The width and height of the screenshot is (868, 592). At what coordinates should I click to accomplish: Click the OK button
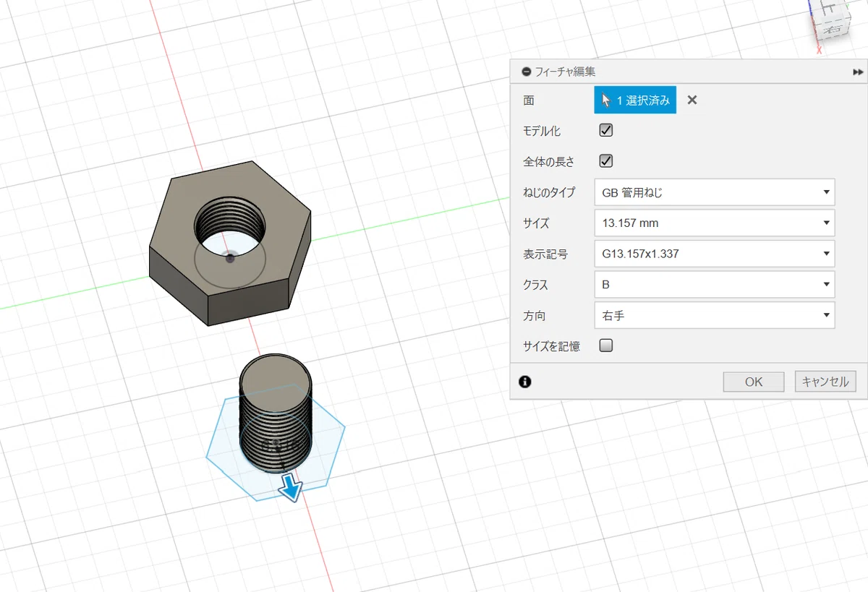pyautogui.click(x=754, y=382)
